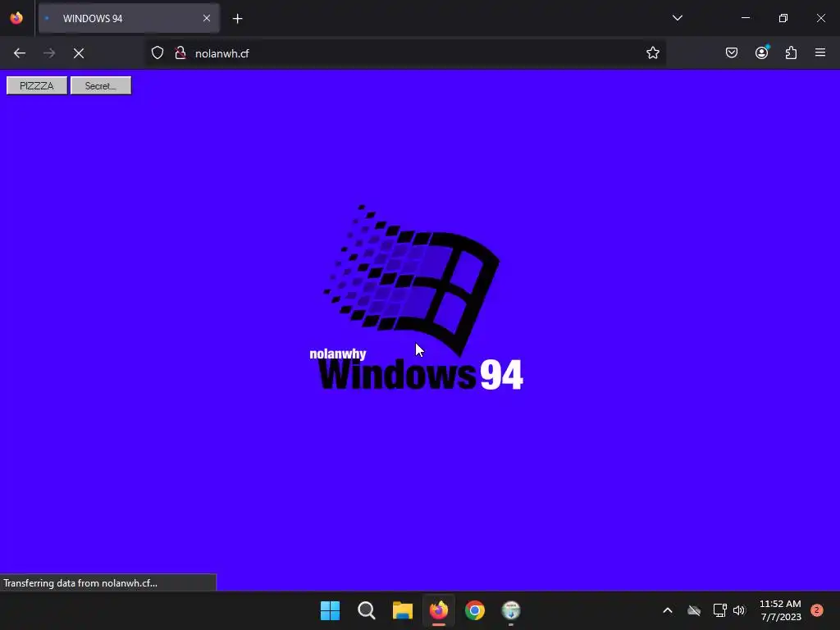Minimize the Firefox window
This screenshot has width=840, height=630.
[x=745, y=18]
